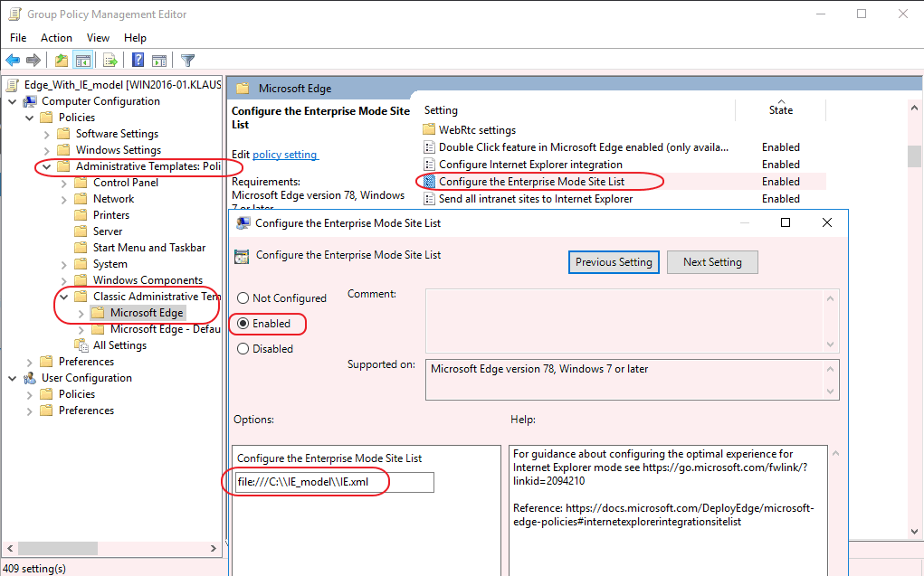
Task: Click the Export List toolbar icon
Action: [x=110, y=61]
